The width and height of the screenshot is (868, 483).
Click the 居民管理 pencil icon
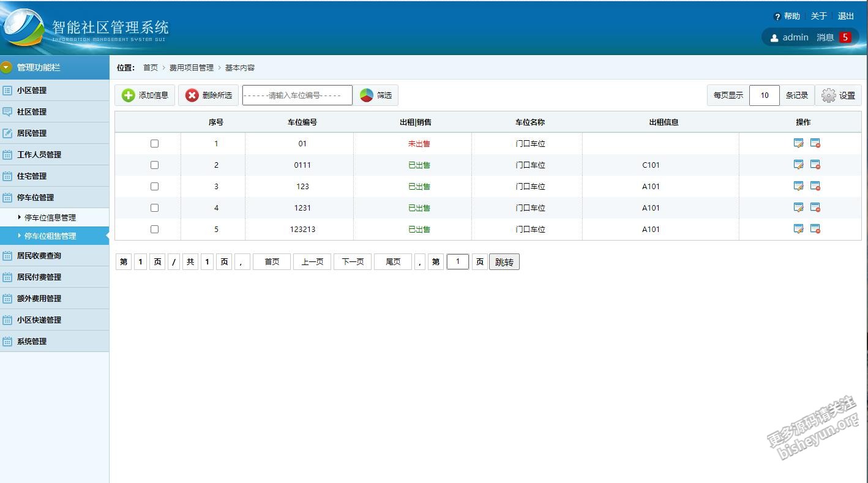tap(7, 133)
